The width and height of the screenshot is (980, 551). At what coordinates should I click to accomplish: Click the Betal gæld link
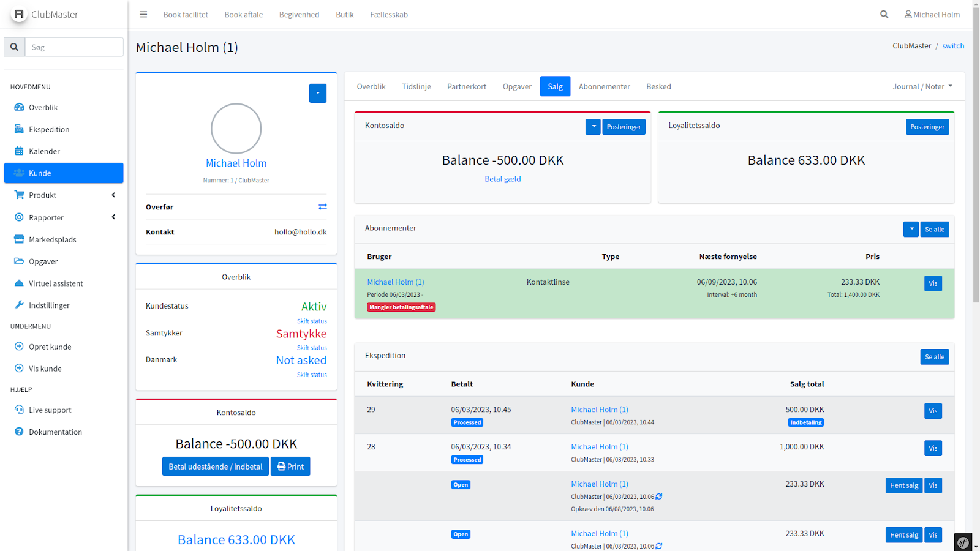pos(502,179)
